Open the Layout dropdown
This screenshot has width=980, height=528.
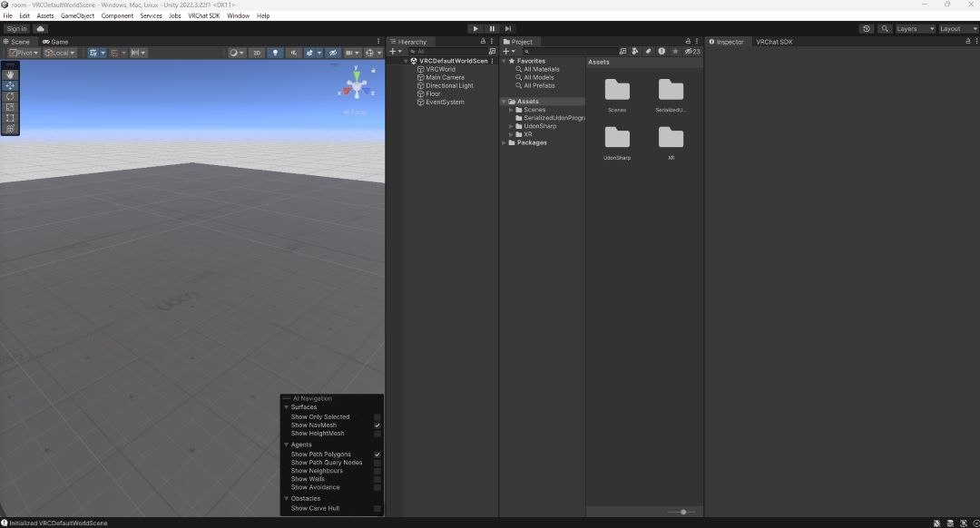click(x=958, y=29)
